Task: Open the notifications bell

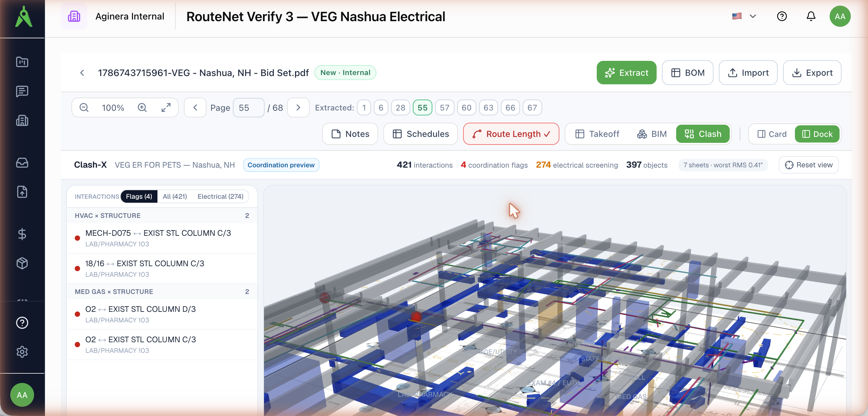Action: (x=811, y=16)
